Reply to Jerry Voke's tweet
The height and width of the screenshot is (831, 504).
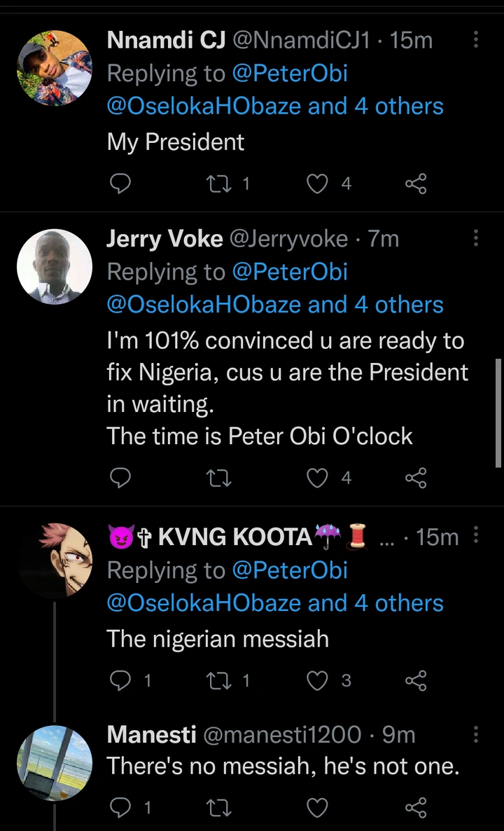[121, 478]
